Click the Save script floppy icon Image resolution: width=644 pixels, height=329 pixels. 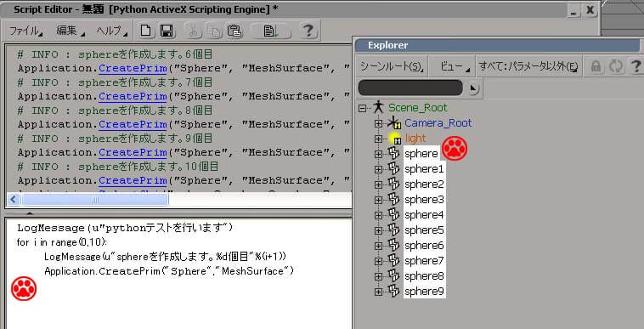click(167, 31)
